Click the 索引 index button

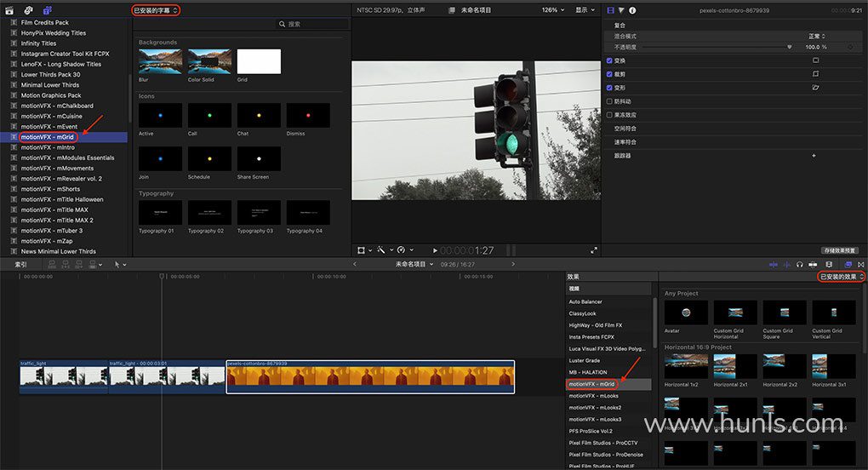[x=20, y=265]
